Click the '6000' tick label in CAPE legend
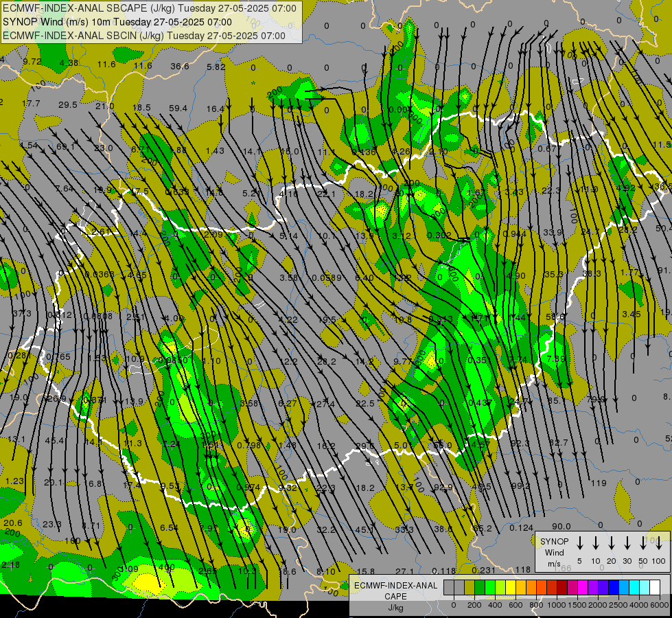Image resolution: width=672 pixels, height=618 pixels. [x=660, y=605]
